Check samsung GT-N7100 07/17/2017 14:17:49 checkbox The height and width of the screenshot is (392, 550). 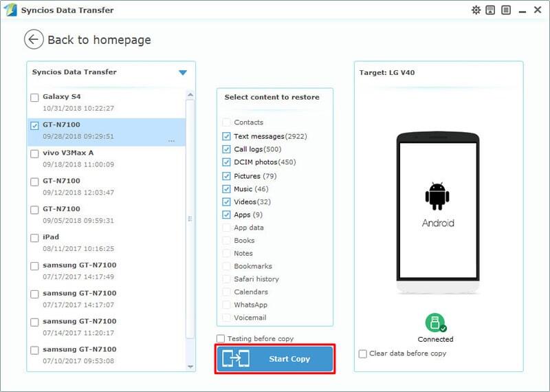click(34, 266)
